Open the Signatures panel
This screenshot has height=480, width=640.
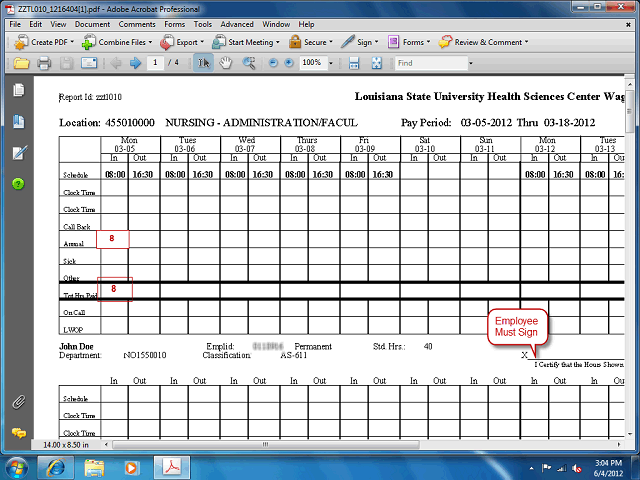tap(19, 153)
